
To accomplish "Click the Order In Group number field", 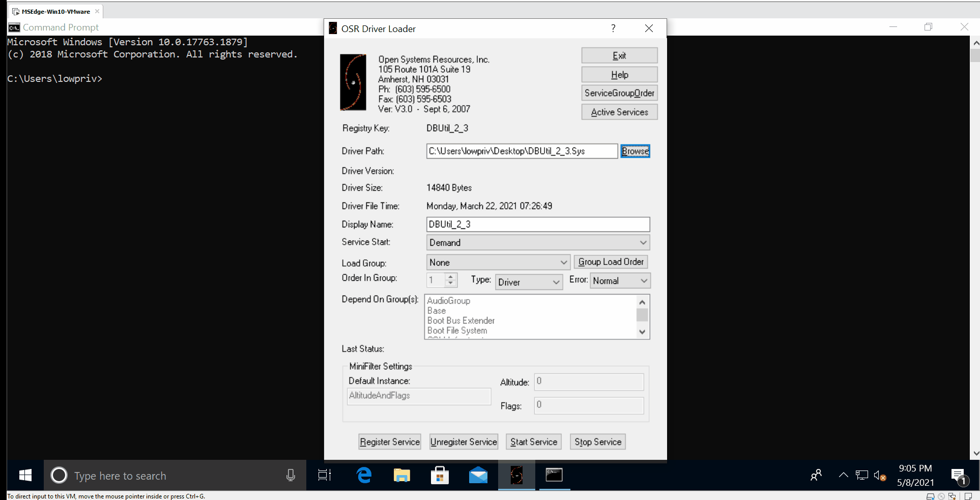I will click(436, 280).
